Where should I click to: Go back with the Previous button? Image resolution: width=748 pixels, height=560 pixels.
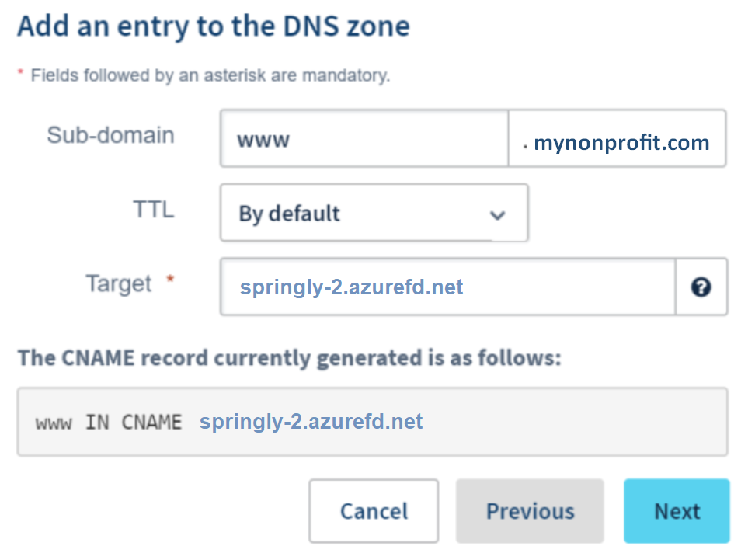click(x=530, y=511)
